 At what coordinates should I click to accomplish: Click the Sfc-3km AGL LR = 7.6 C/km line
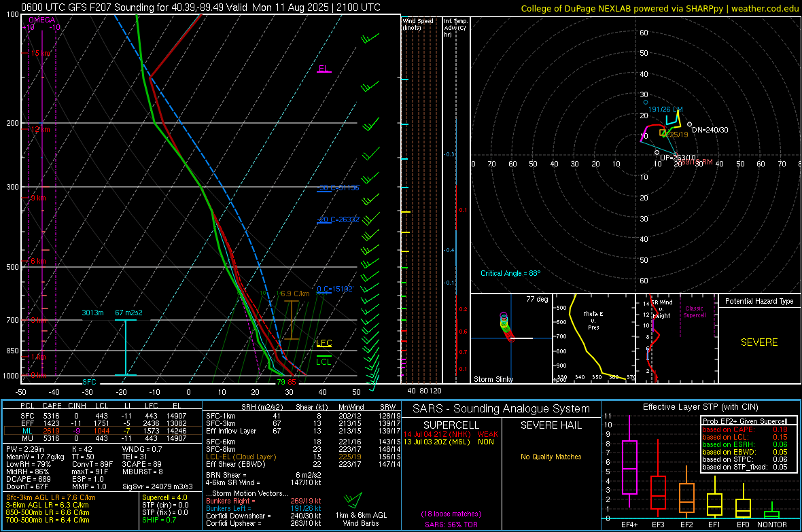(x=51, y=497)
